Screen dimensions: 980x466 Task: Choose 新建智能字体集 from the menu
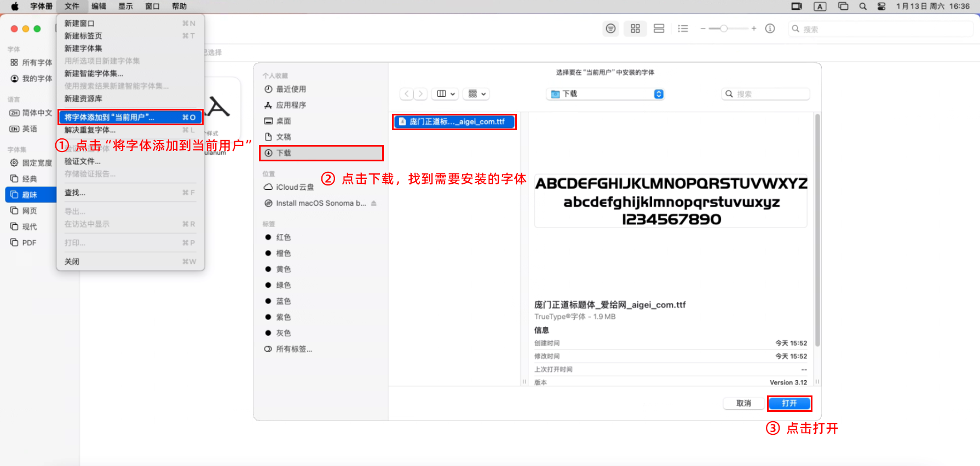click(x=130, y=74)
